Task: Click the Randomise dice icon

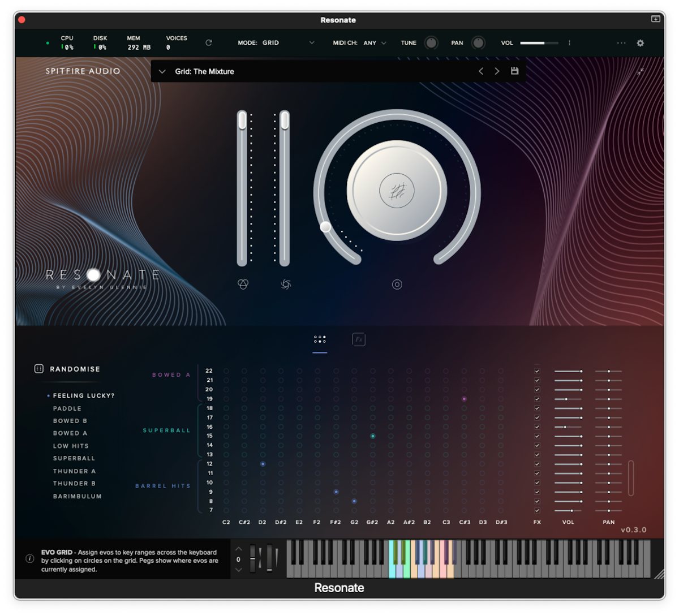Action: [x=39, y=369]
